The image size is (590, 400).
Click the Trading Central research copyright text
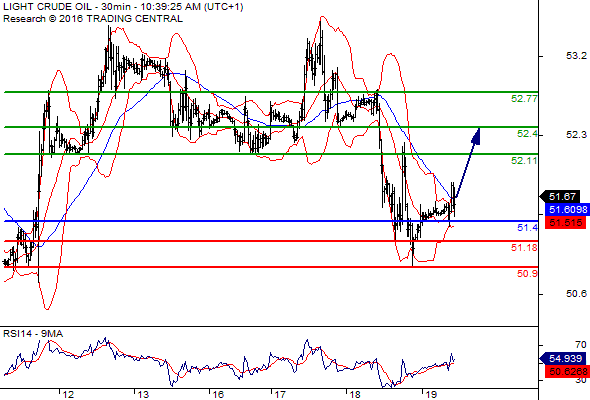pyautogui.click(x=93, y=19)
